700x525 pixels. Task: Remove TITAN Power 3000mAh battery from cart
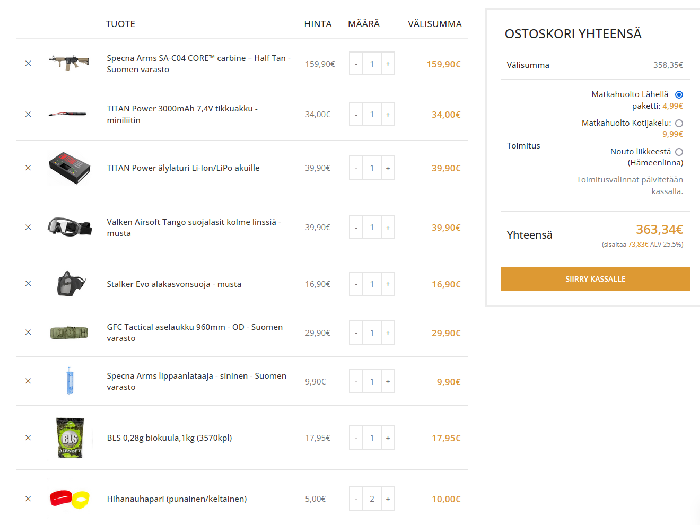28,114
